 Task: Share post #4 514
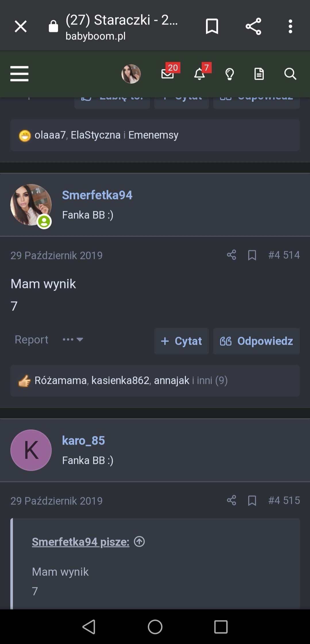[231, 255]
